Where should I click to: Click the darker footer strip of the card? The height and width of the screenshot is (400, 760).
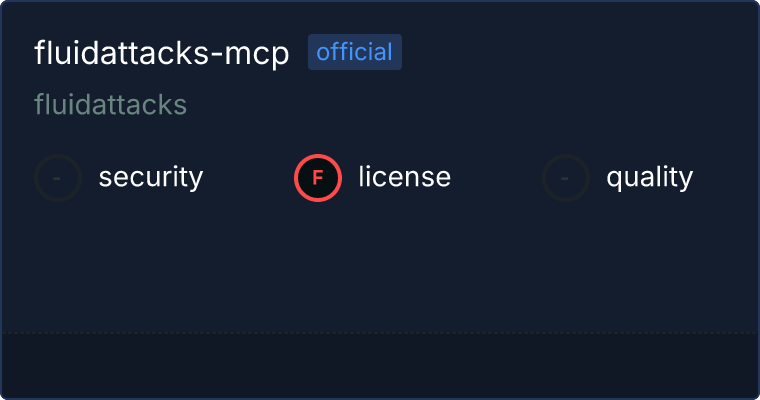[x=380, y=366]
